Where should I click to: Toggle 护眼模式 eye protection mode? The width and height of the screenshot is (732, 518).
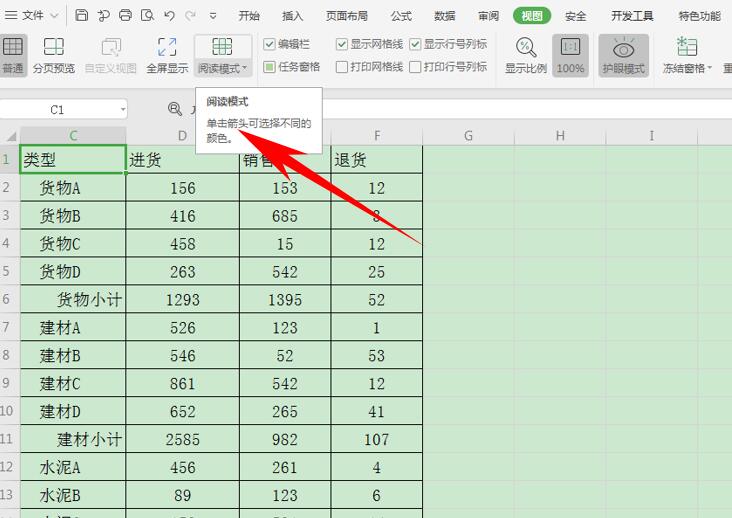click(x=624, y=56)
